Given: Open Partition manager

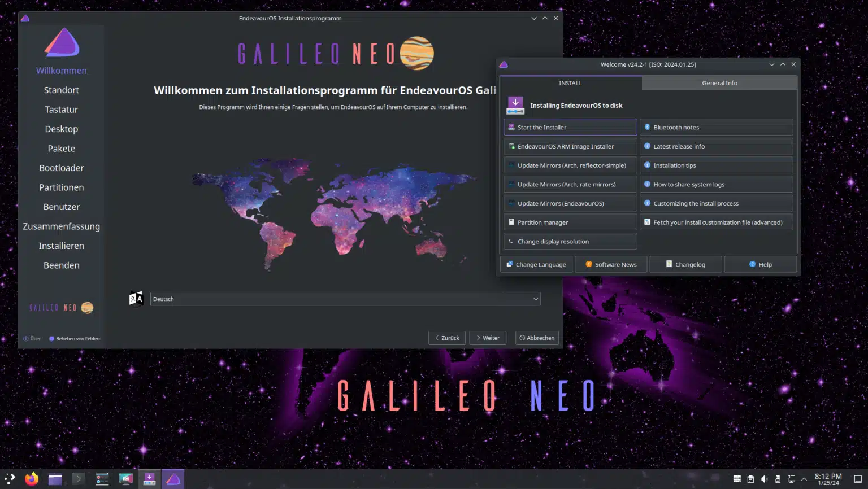Looking at the screenshot, I should pyautogui.click(x=570, y=222).
